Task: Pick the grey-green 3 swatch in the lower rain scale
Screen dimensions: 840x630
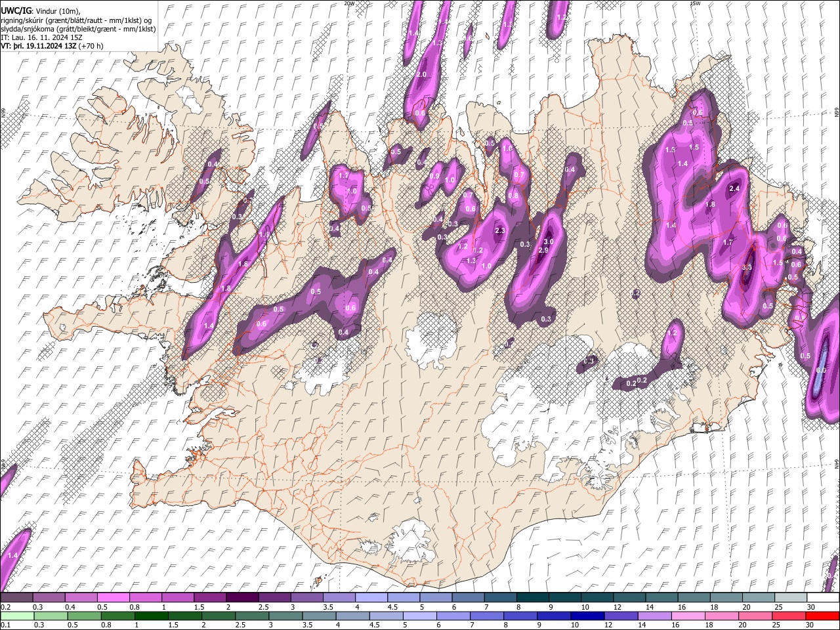Action: (286, 616)
